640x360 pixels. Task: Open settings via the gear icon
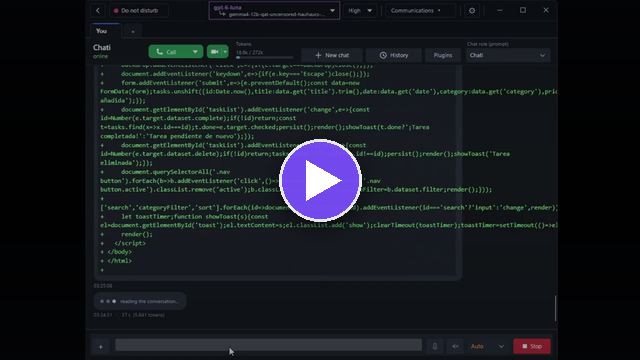[472, 11]
